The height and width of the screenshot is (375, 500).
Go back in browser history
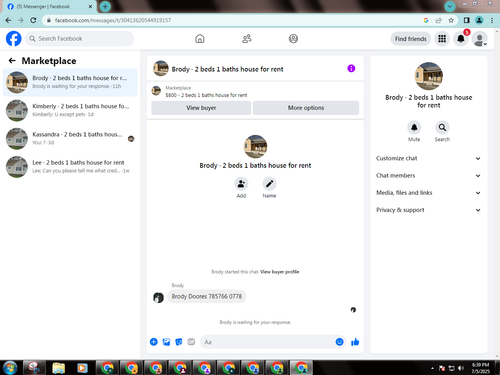8,20
